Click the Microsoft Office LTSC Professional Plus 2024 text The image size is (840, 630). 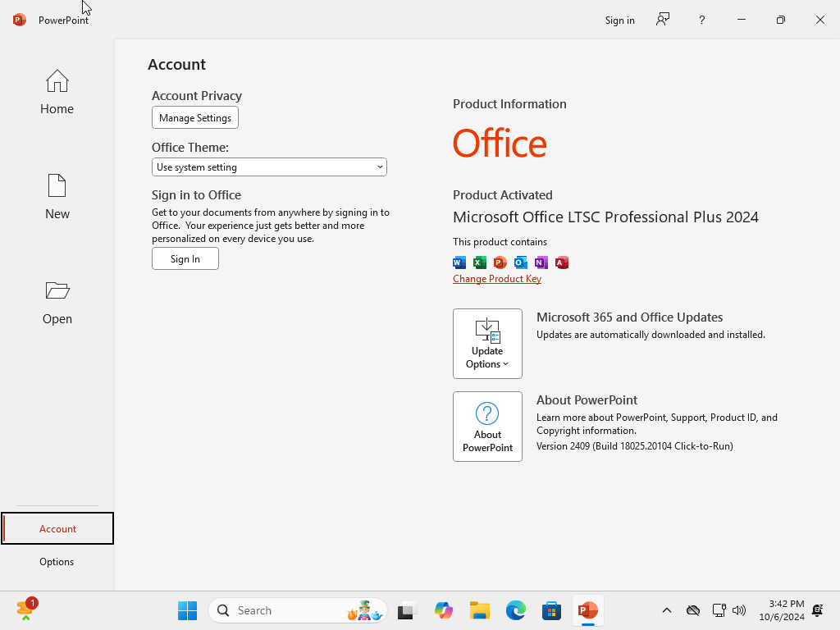605,217
